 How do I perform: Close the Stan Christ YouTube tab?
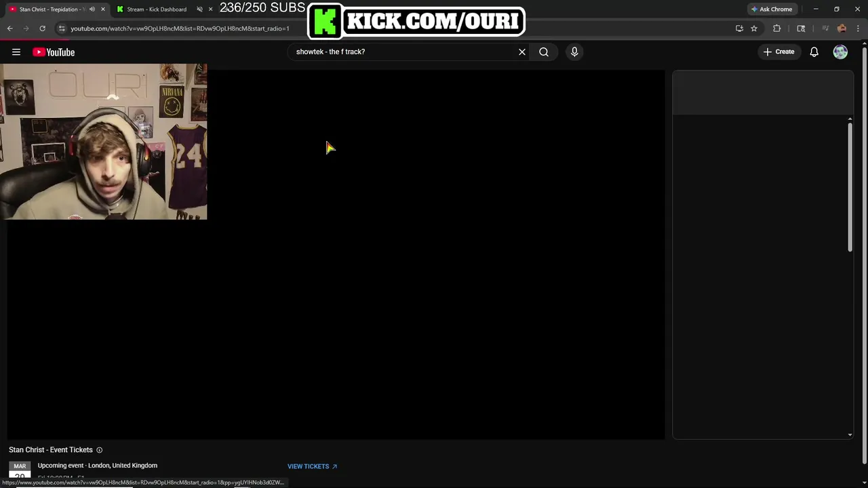tap(103, 9)
